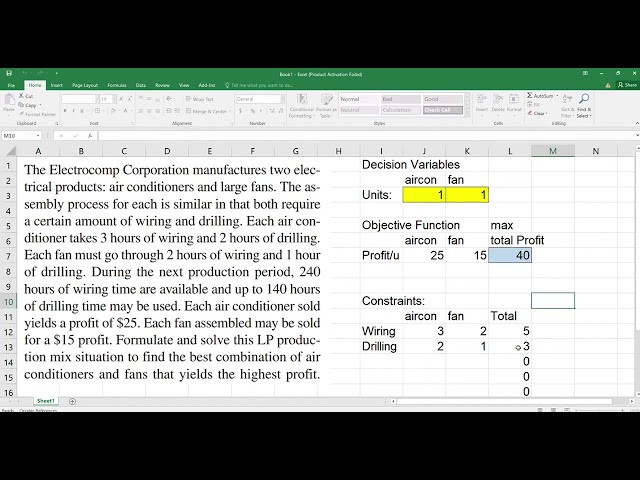The image size is (640, 480).
Task: Click the AutoSum sigma icon
Action: pos(529,95)
